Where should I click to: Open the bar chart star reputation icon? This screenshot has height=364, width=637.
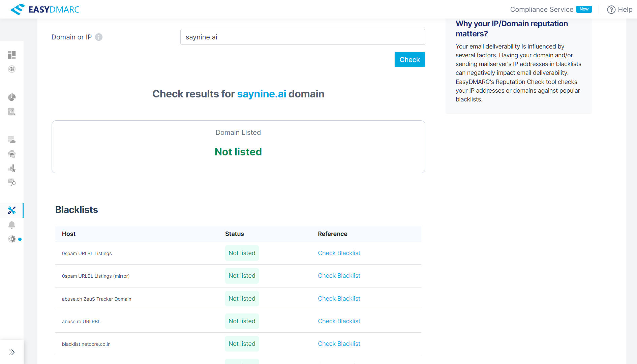pos(12,168)
